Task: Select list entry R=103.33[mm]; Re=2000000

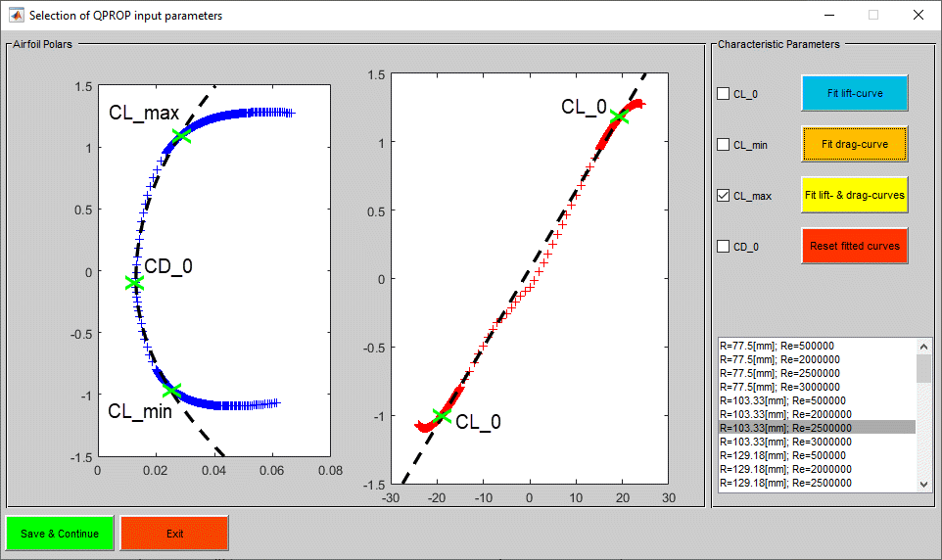Action: pyautogui.click(x=817, y=414)
